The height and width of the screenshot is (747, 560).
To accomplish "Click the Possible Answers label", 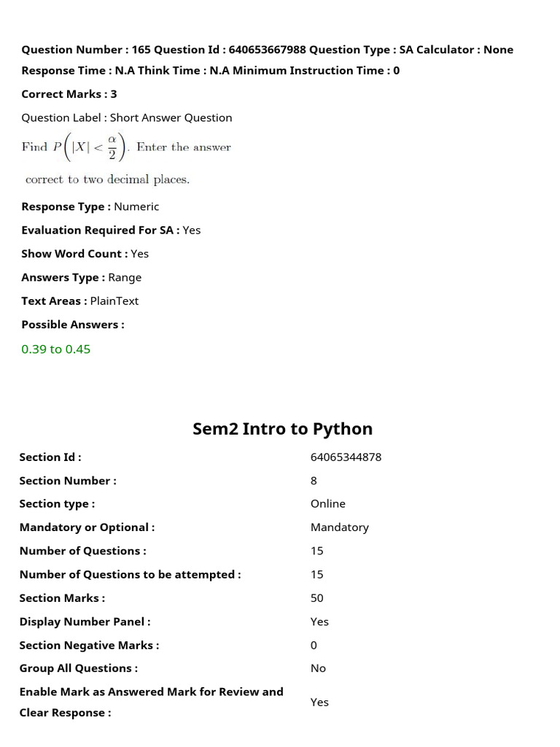I will coord(73,325).
